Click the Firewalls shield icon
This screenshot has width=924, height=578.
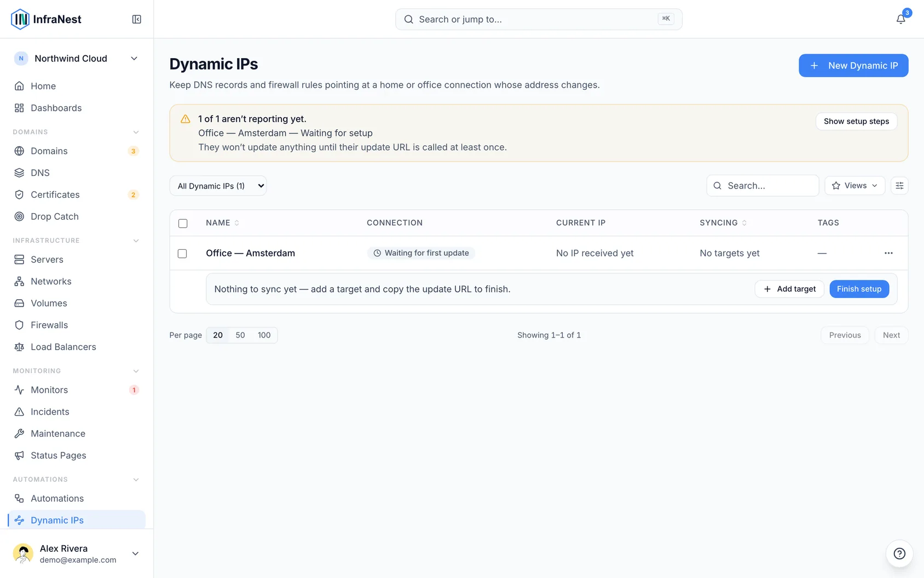[x=19, y=325]
